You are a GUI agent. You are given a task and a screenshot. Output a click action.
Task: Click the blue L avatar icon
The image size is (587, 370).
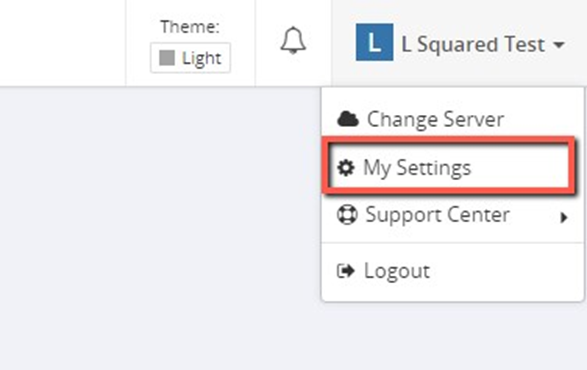point(374,42)
